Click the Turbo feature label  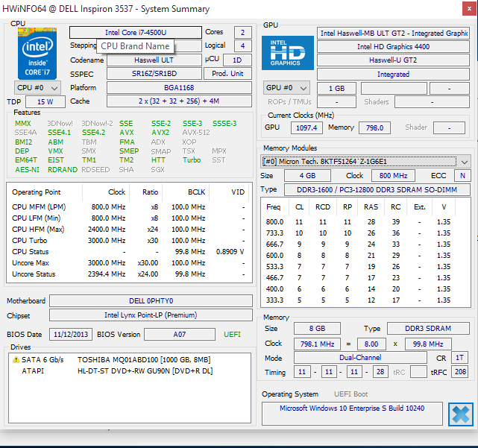coord(192,160)
